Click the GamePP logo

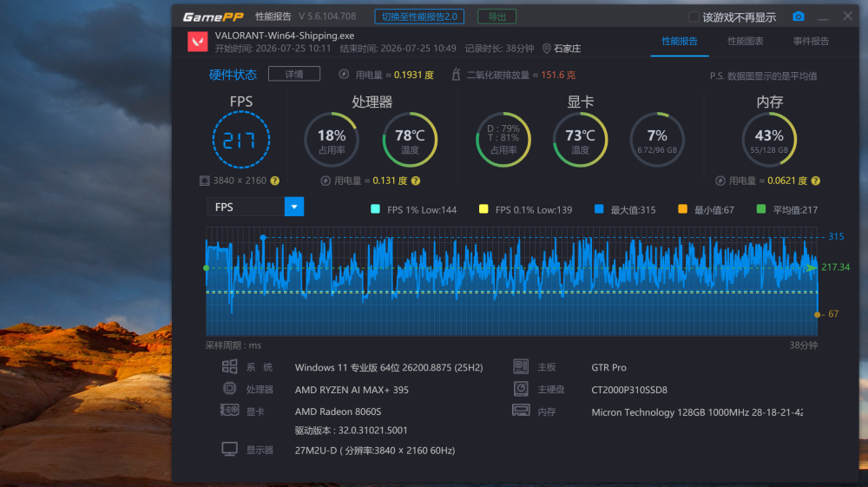point(214,16)
